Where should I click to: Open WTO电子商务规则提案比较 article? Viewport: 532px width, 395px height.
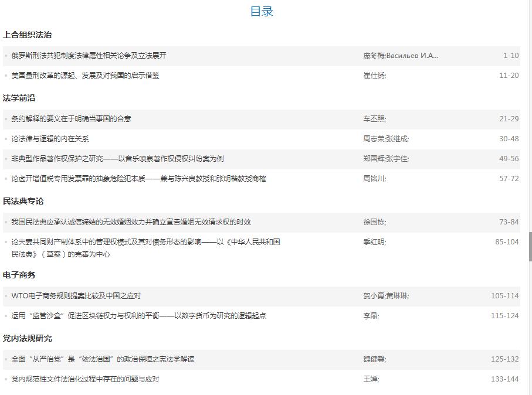point(76,296)
